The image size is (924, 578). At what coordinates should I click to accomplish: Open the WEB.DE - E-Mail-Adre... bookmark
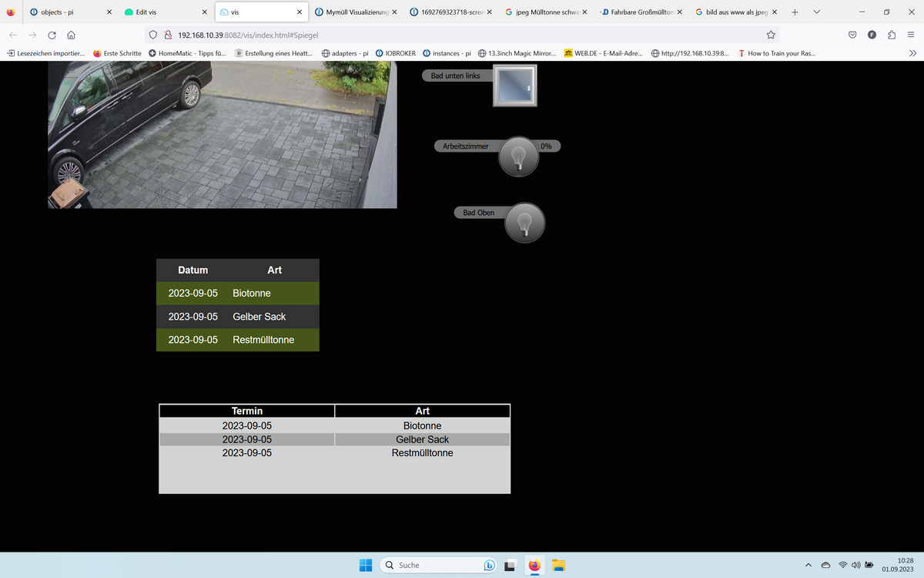604,53
